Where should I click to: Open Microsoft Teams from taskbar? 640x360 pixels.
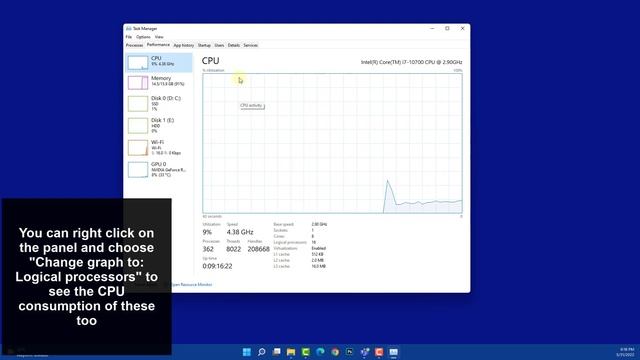tap(364, 352)
